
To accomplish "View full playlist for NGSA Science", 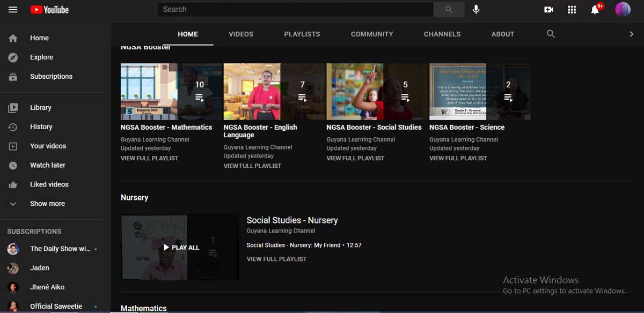I will [x=458, y=158].
